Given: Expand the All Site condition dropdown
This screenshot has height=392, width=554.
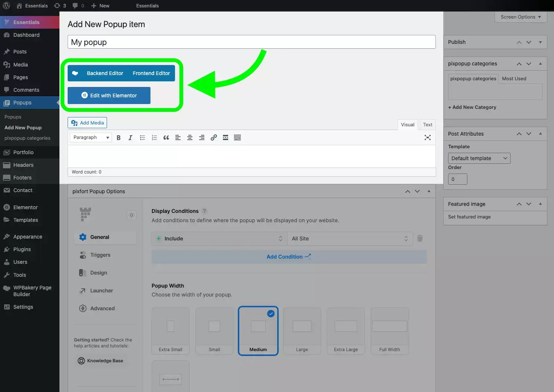Looking at the screenshot, I should click(350, 239).
